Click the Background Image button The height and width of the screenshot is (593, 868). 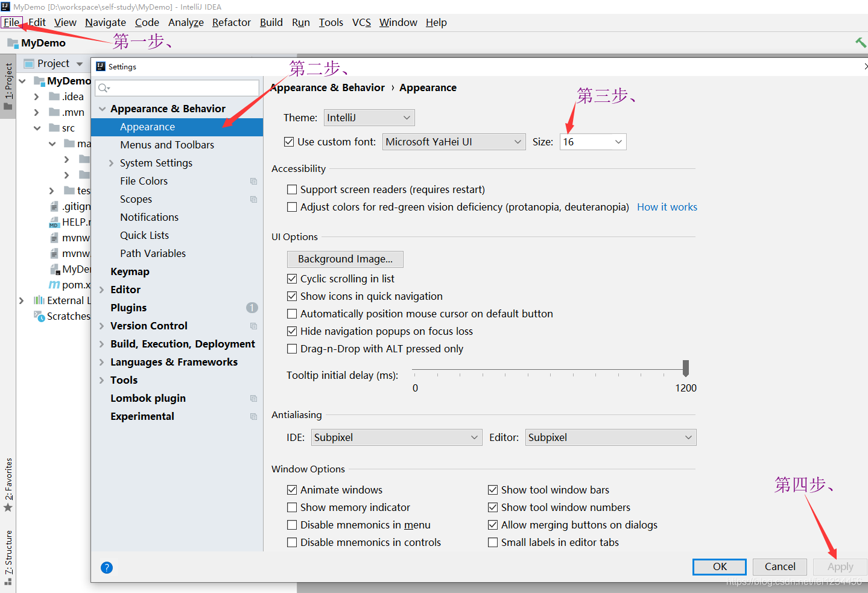point(345,259)
